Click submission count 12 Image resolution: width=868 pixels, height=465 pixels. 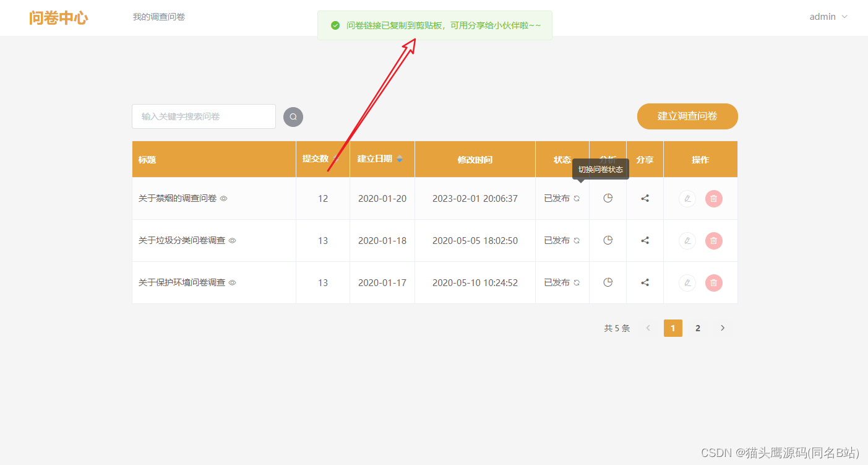coord(323,199)
